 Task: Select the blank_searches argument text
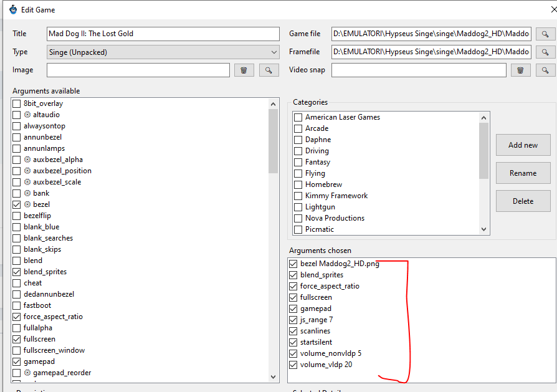click(49, 238)
